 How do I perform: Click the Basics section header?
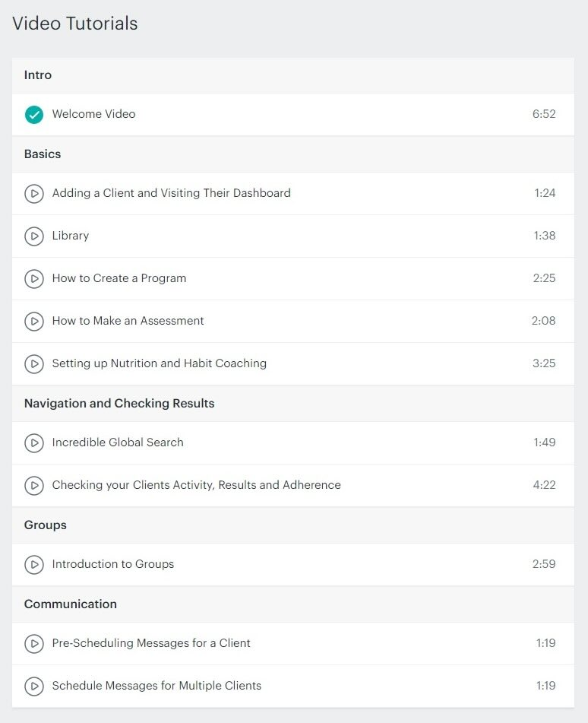pos(43,154)
